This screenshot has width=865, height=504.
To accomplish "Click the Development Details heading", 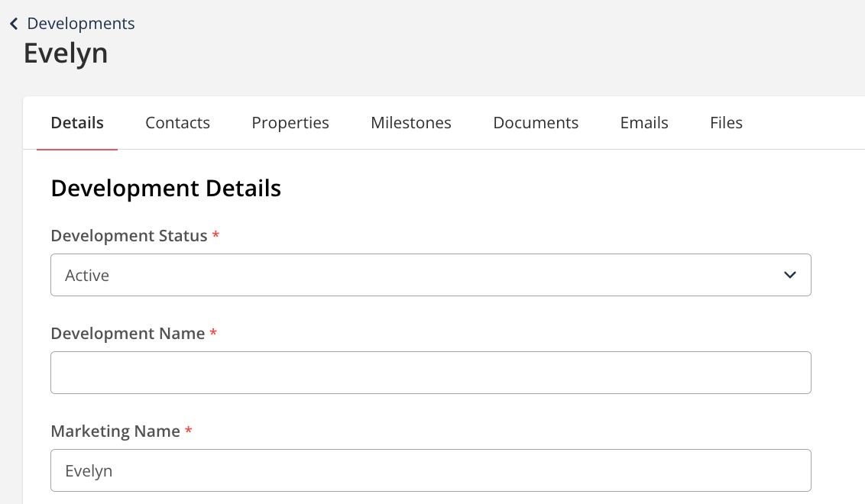I will coord(166,189).
